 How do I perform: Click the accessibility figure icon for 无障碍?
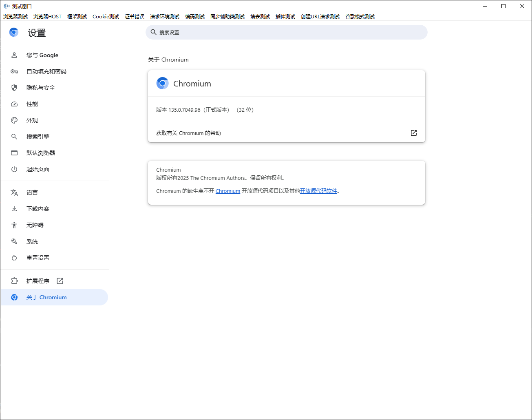pos(14,225)
